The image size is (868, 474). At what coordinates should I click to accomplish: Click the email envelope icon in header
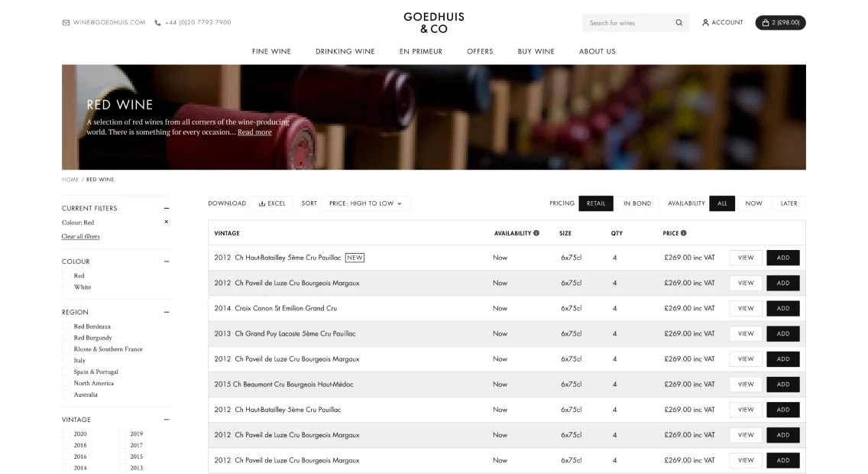[66, 23]
